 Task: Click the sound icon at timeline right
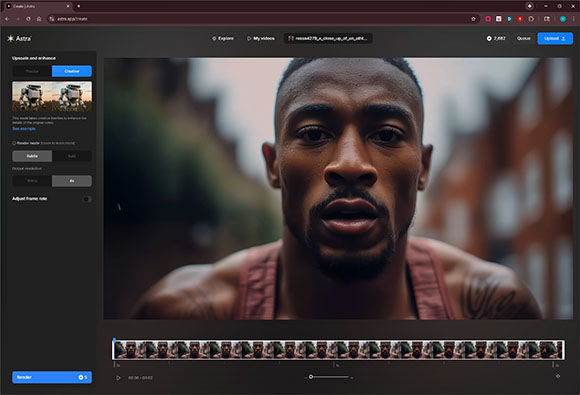[x=558, y=377]
